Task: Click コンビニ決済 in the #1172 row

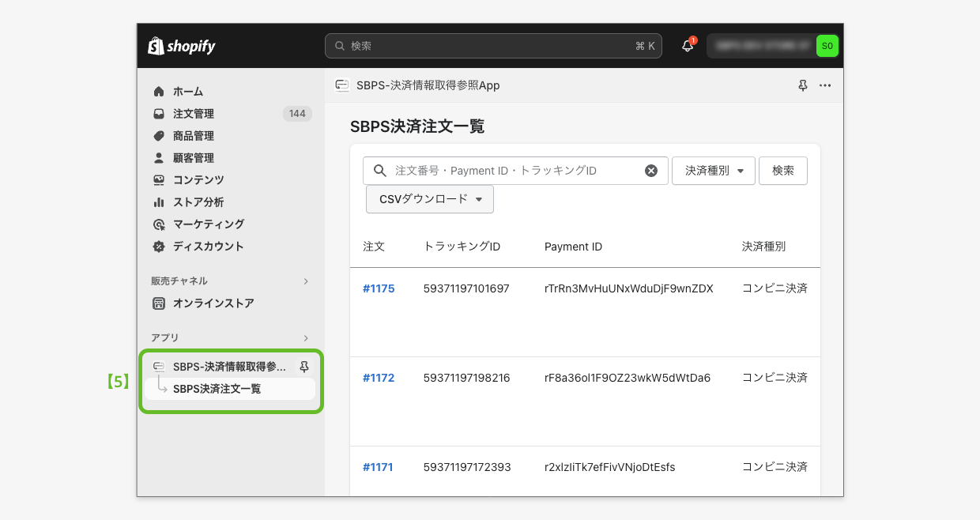Action: tap(775, 378)
